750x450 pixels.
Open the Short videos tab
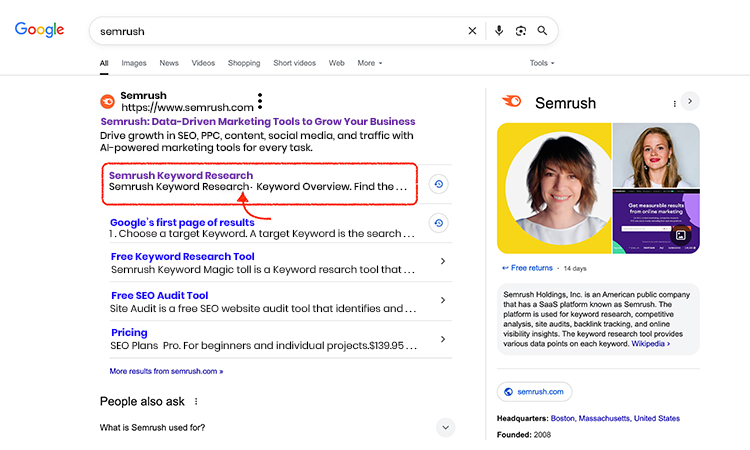point(295,63)
